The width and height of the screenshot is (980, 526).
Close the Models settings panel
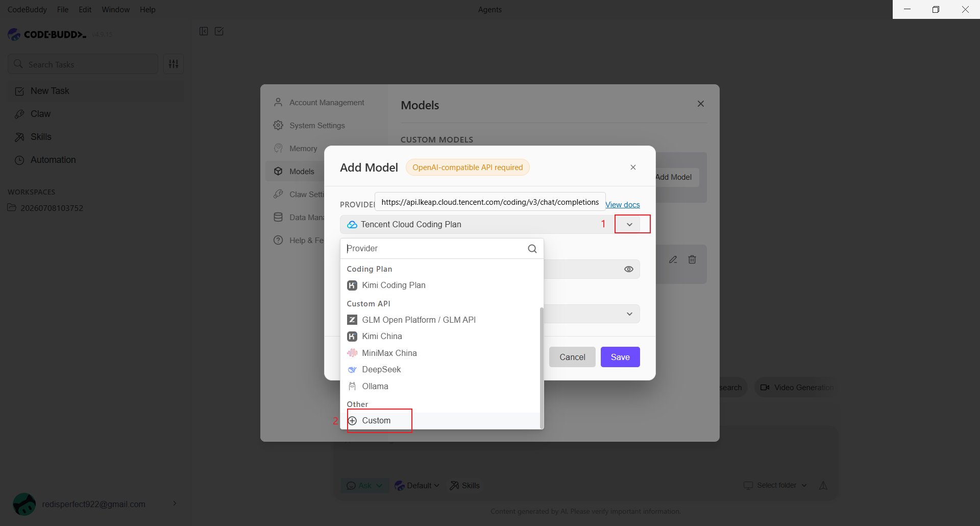click(x=701, y=104)
